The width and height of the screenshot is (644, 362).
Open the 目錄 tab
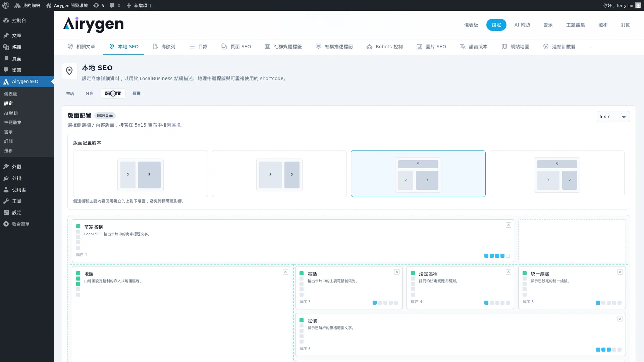coord(199,47)
